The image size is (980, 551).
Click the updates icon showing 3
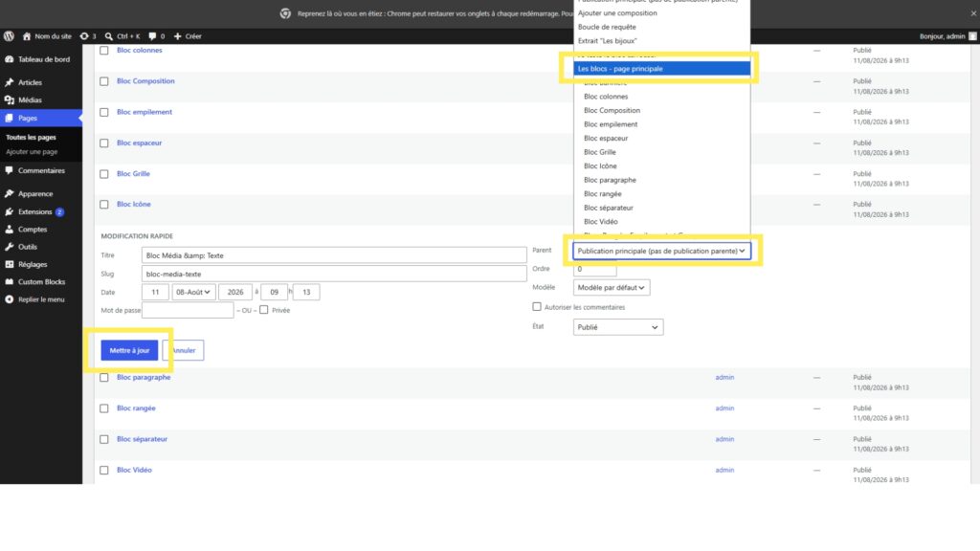(x=84, y=36)
